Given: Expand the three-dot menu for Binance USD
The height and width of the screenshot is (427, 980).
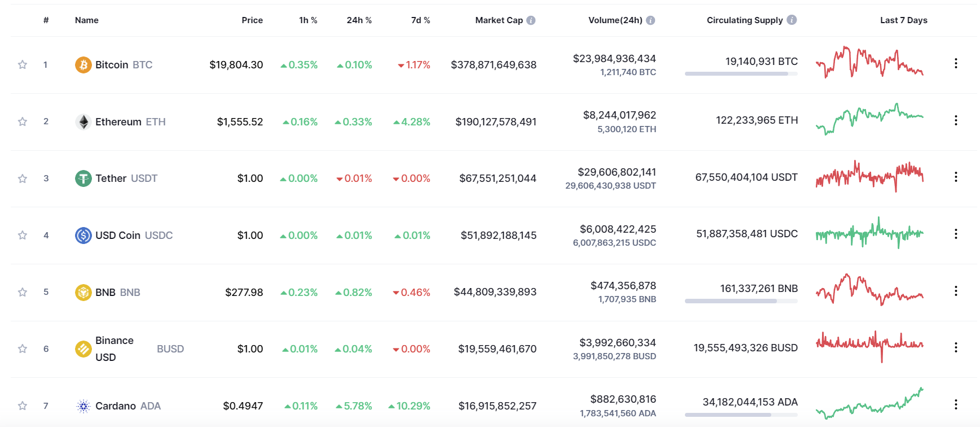Looking at the screenshot, I should point(956,348).
